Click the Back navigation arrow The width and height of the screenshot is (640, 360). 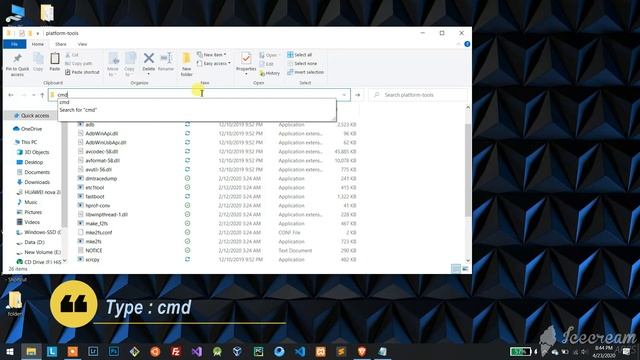coord(11,95)
